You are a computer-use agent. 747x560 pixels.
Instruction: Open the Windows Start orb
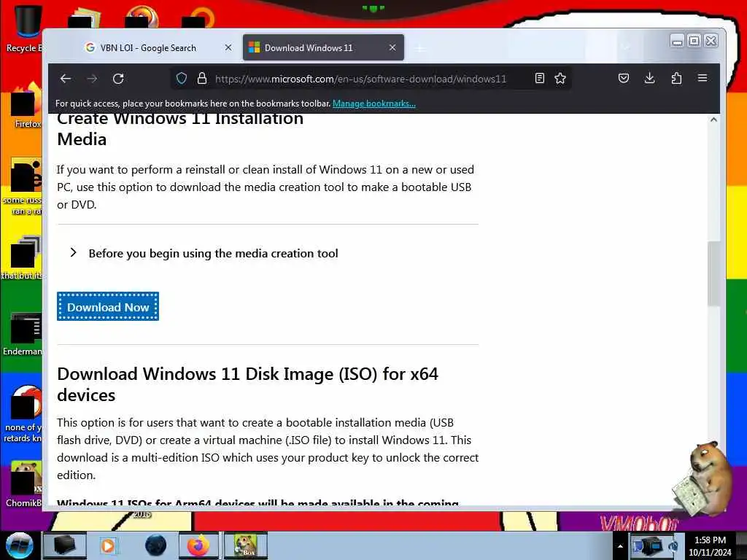(20, 545)
